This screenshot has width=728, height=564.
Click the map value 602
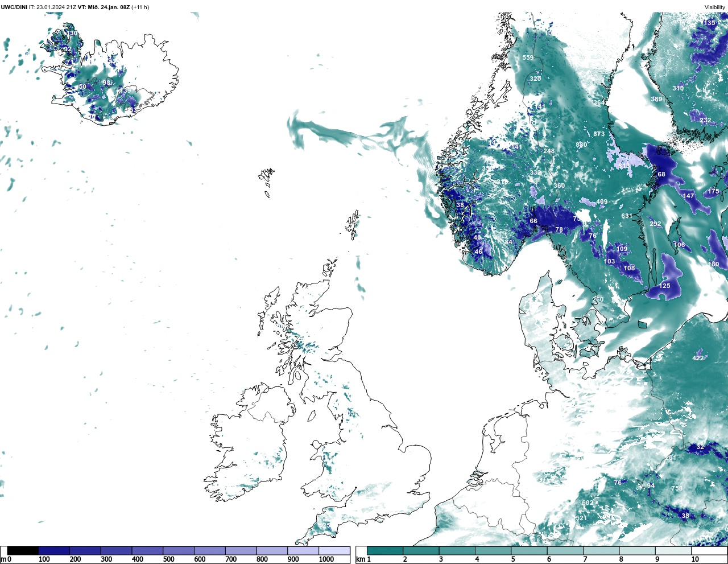[588, 503]
